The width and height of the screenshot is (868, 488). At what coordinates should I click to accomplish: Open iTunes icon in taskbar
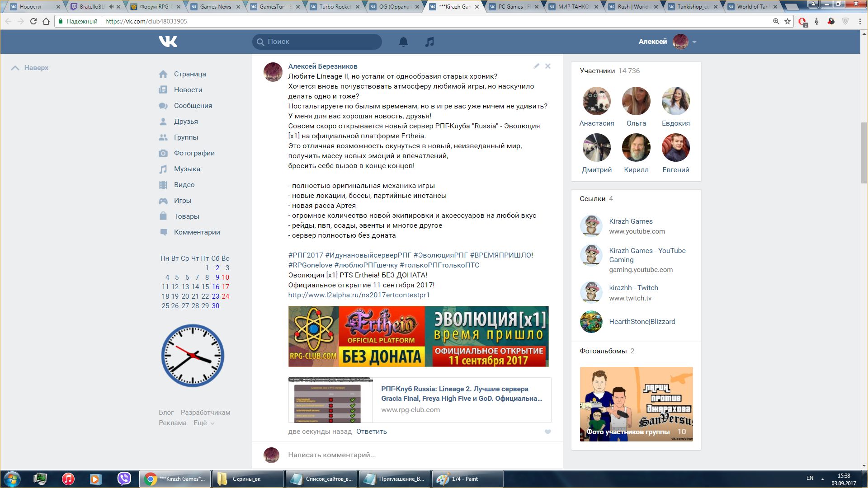click(x=68, y=479)
